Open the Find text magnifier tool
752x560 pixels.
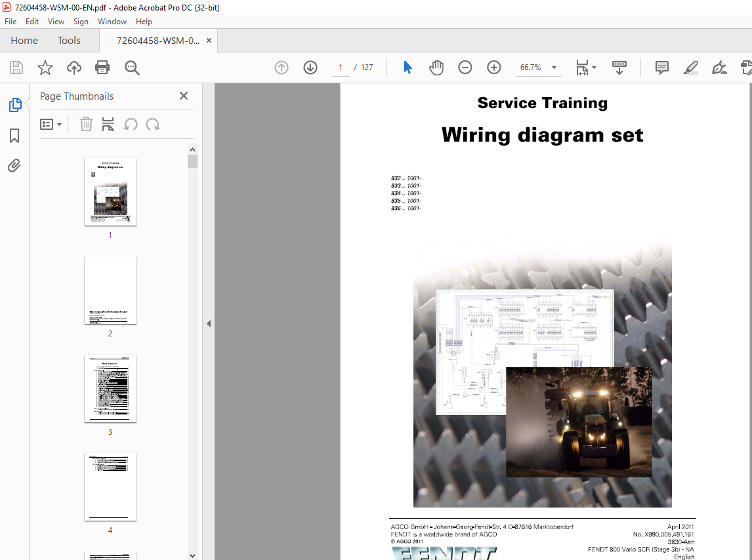click(132, 68)
